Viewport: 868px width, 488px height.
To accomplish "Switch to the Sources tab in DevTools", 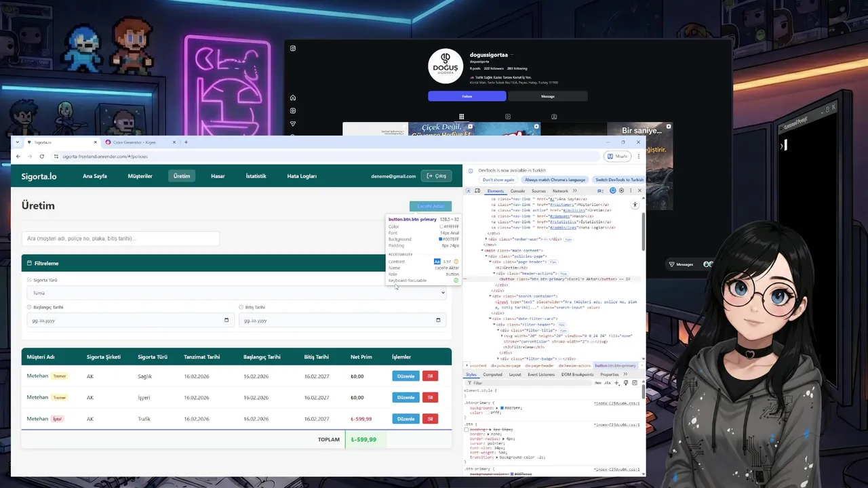I will (x=538, y=191).
